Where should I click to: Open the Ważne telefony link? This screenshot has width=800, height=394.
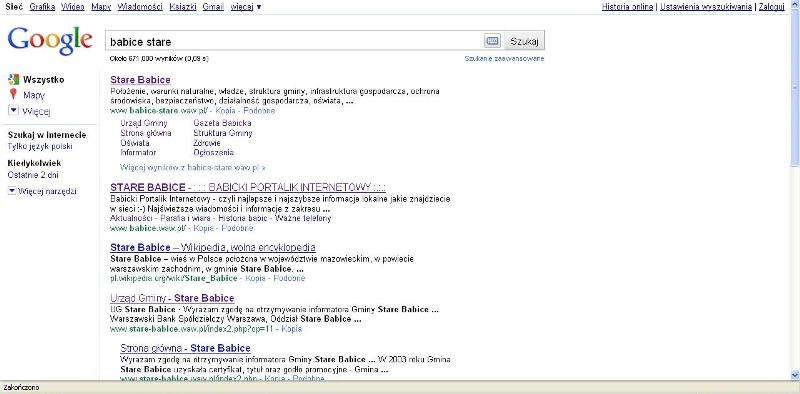(x=303, y=218)
